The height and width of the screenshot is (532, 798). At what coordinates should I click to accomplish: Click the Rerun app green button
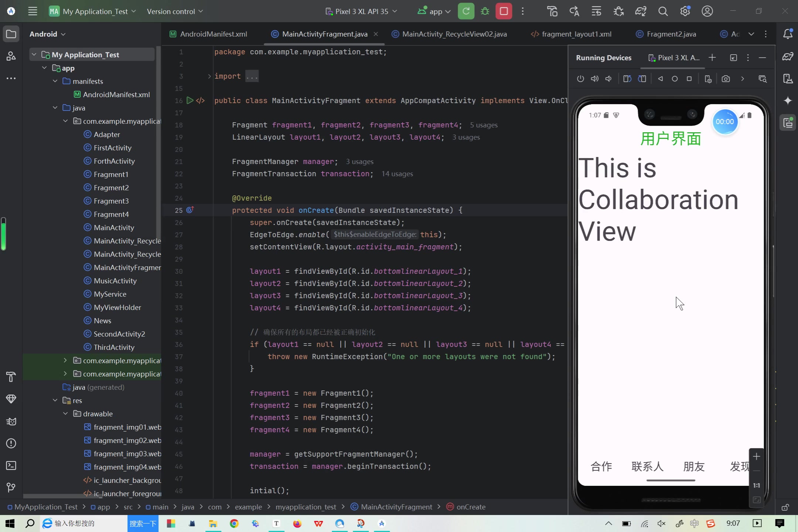[x=466, y=11]
